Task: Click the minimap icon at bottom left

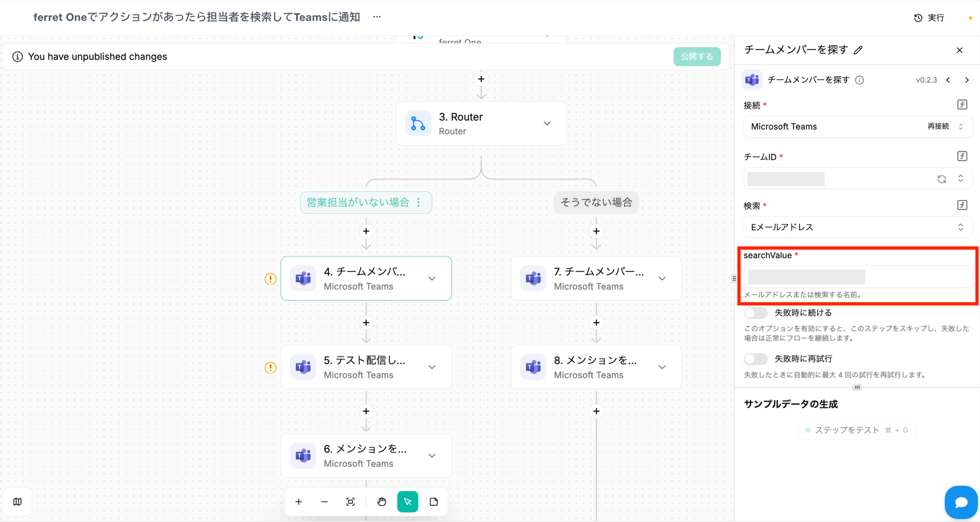Action: [x=18, y=501]
